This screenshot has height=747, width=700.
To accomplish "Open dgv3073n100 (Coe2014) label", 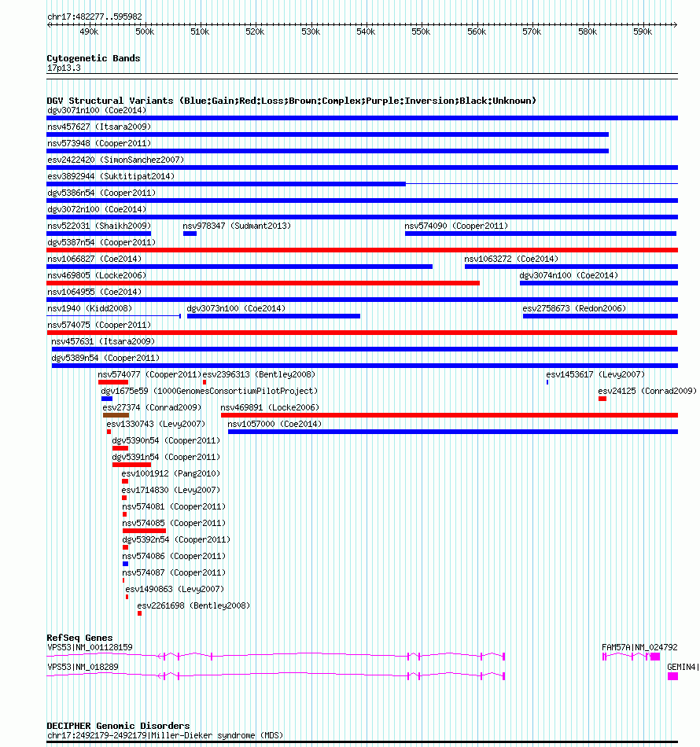I will tap(237, 309).
